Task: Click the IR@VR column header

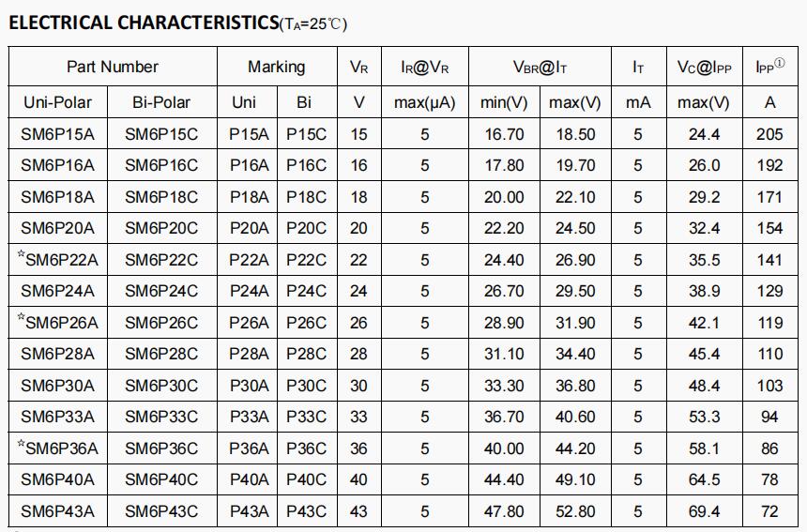Action: click(x=424, y=67)
